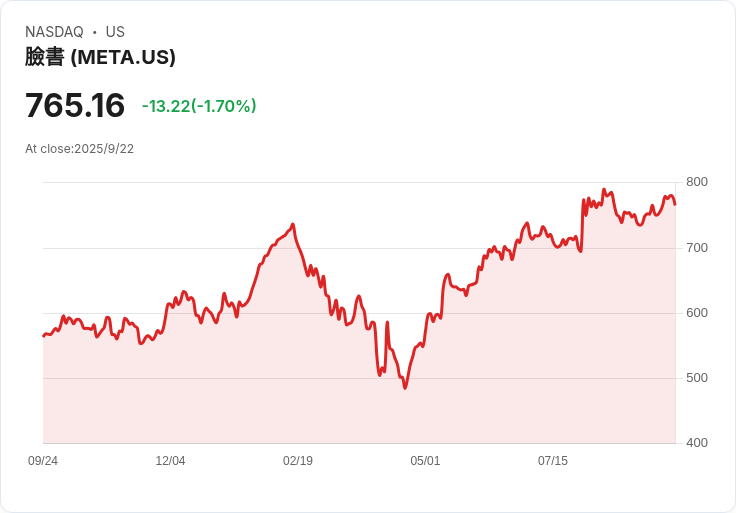Click the 400 y-axis label
Screen dimensions: 736x513
point(697,443)
